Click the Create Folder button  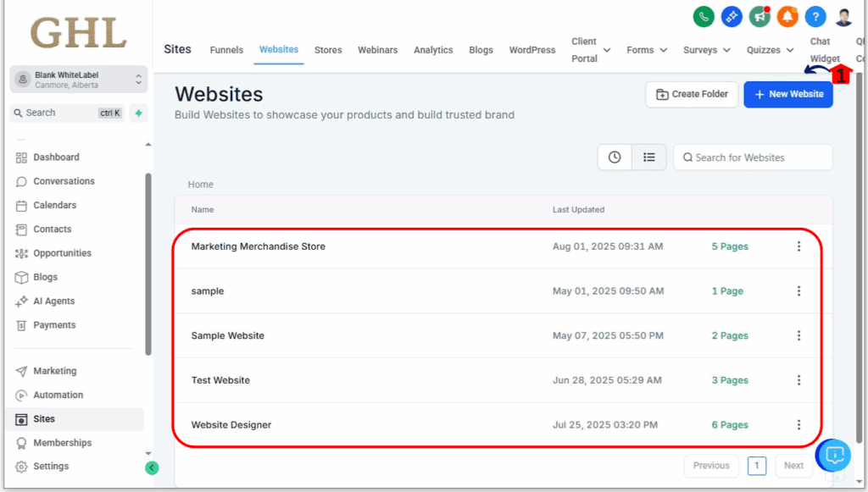pyautogui.click(x=692, y=95)
